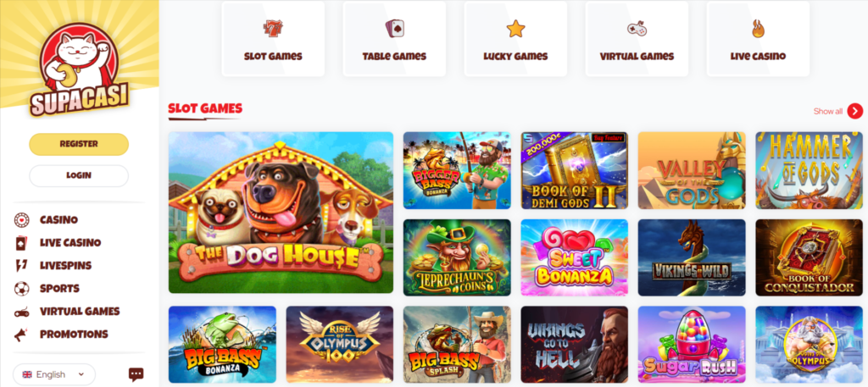The height and width of the screenshot is (387, 868).
Task: Click the Lucky Games star icon
Action: (515, 28)
